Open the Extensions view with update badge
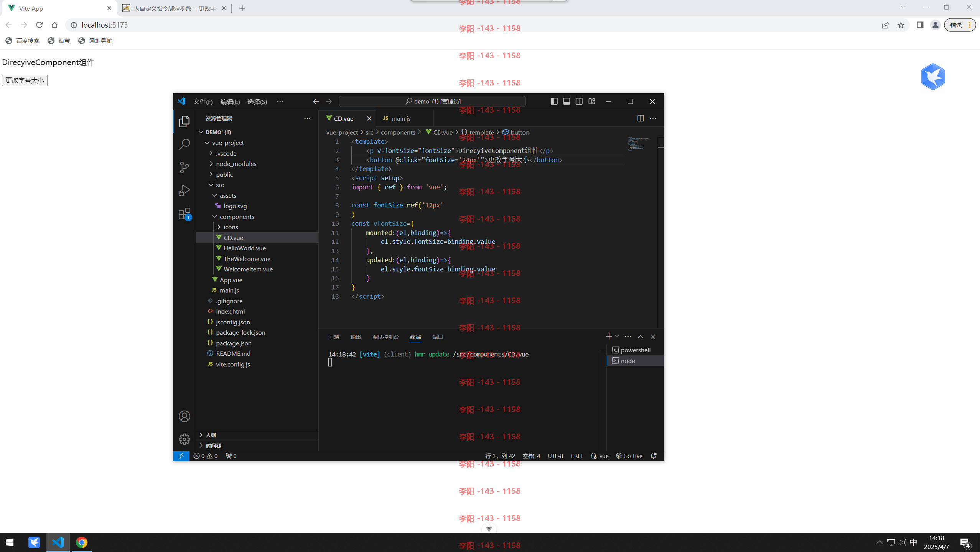The image size is (980, 552). coord(184,214)
